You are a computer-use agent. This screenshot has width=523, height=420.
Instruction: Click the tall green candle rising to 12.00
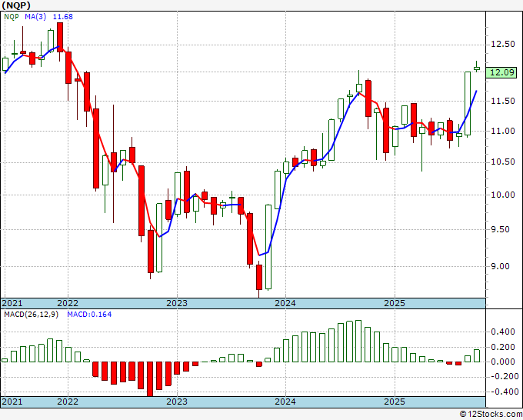tap(468, 103)
